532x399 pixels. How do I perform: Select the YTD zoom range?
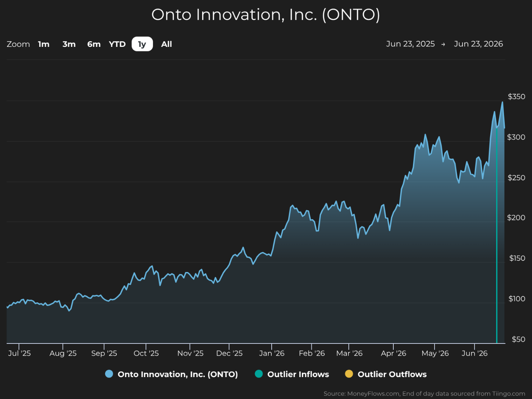tap(117, 44)
